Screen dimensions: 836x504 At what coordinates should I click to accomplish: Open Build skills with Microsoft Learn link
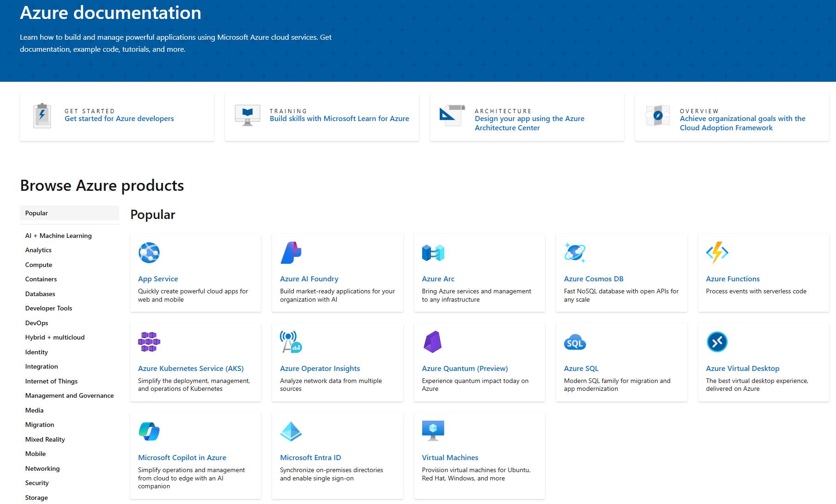point(339,119)
